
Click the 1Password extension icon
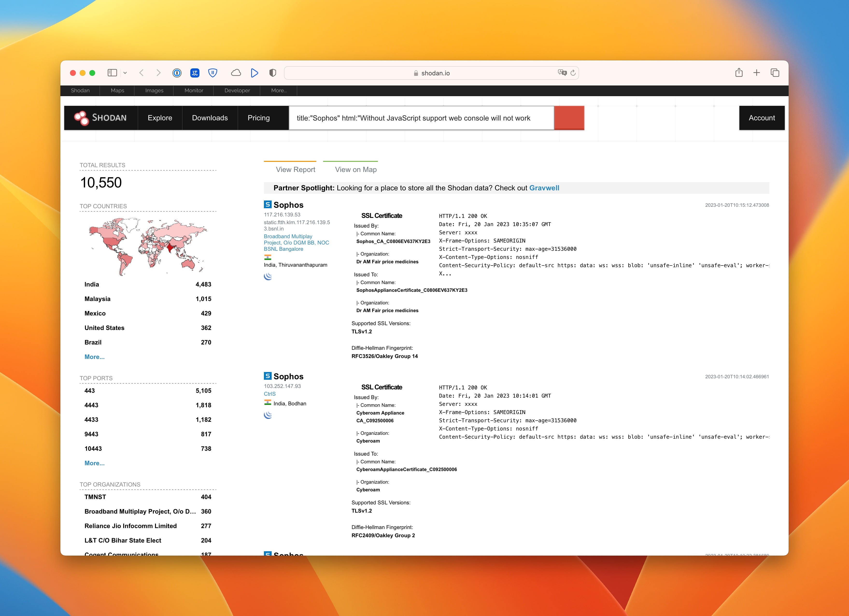point(177,73)
